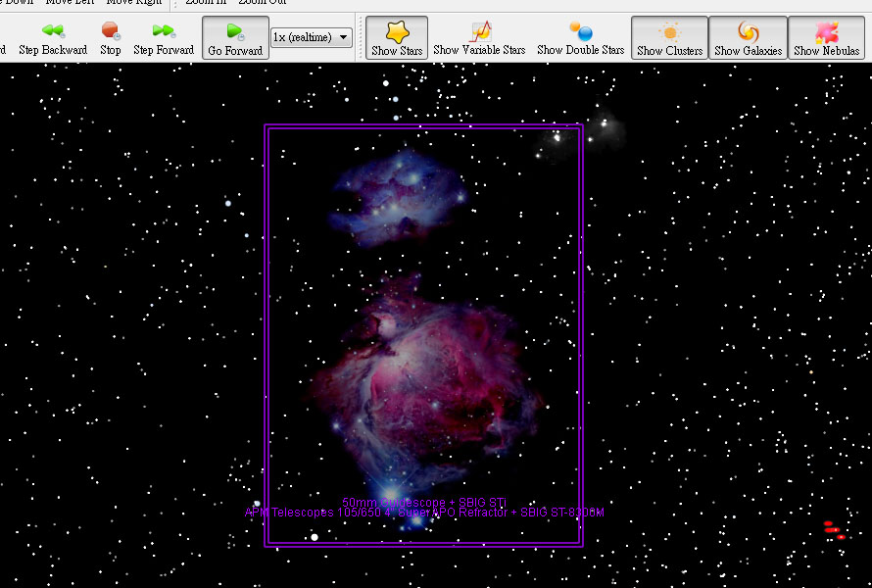The image size is (872, 588).
Task: Hide galaxies with Show Galaxies
Action: point(748,37)
